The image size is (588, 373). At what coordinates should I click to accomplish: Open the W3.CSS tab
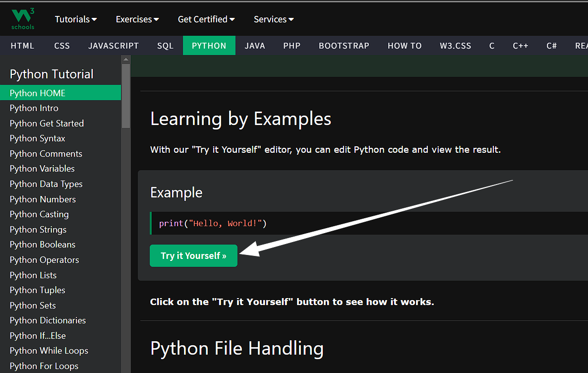pyautogui.click(x=455, y=46)
